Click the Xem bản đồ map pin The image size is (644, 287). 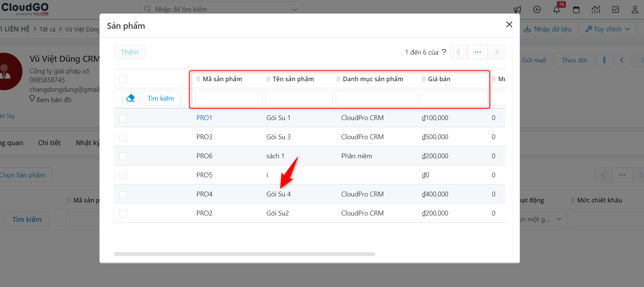(x=32, y=99)
